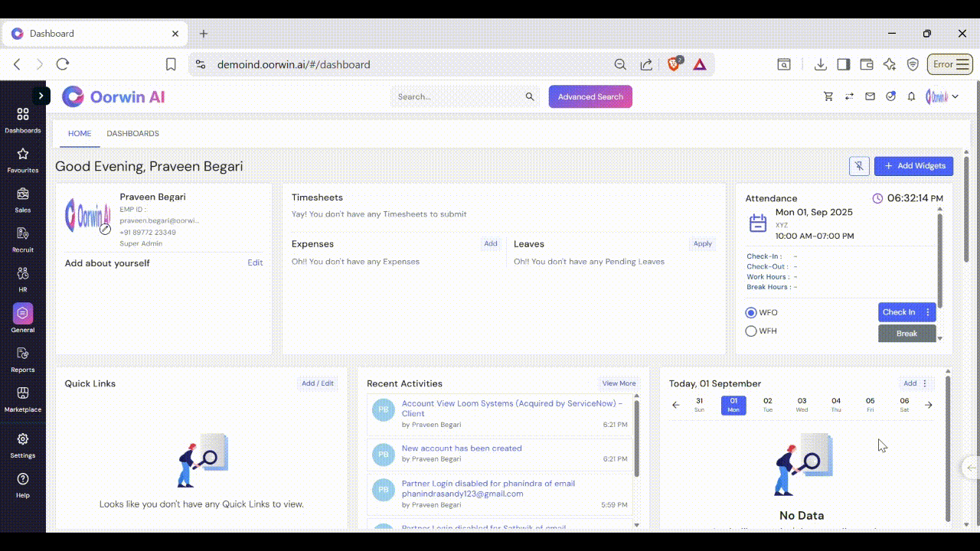The width and height of the screenshot is (980, 551).
Task: Click the swap arrows icon in header
Action: pyautogui.click(x=849, y=96)
